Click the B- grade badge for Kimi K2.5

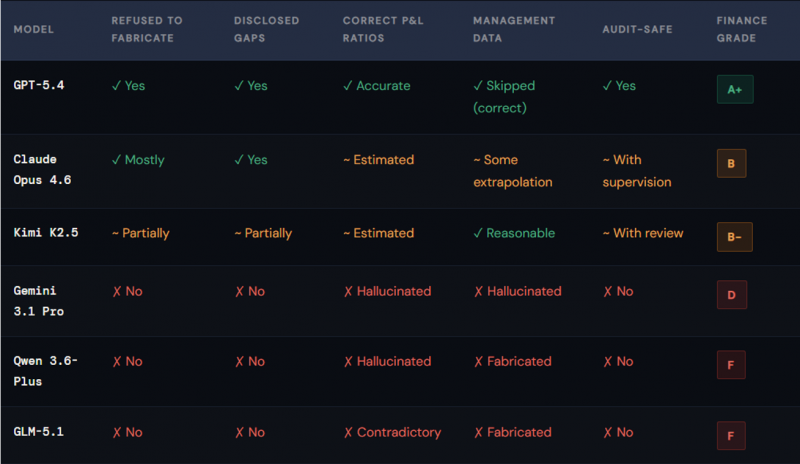coord(734,237)
